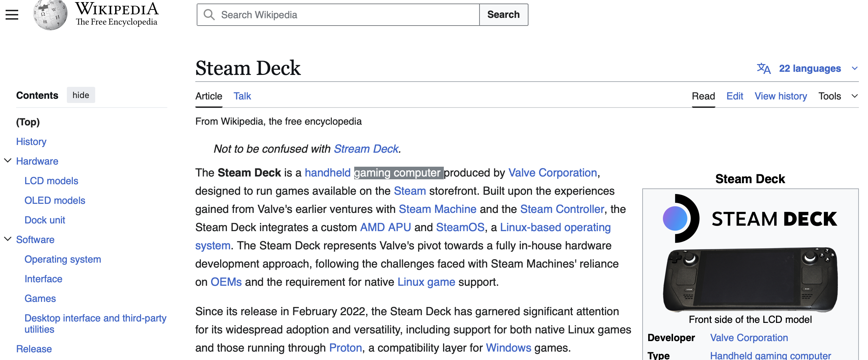Click the Front side of the LCD model caption

750,319
